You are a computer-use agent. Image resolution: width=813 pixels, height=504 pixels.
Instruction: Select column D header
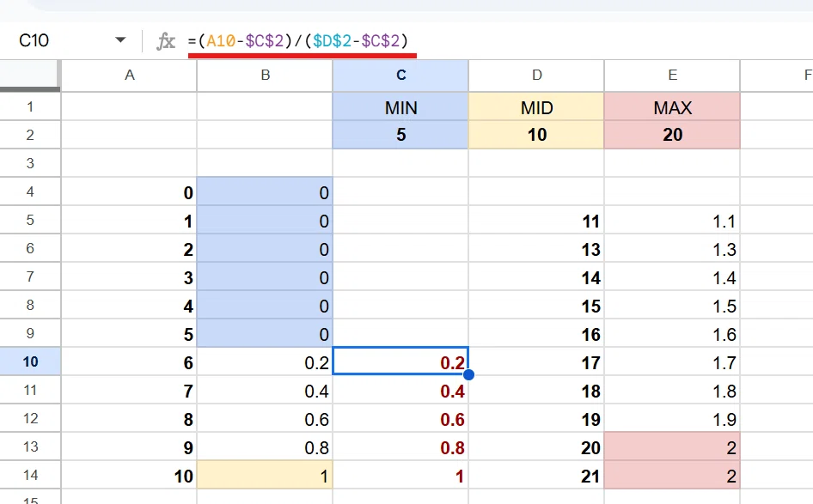click(536, 76)
